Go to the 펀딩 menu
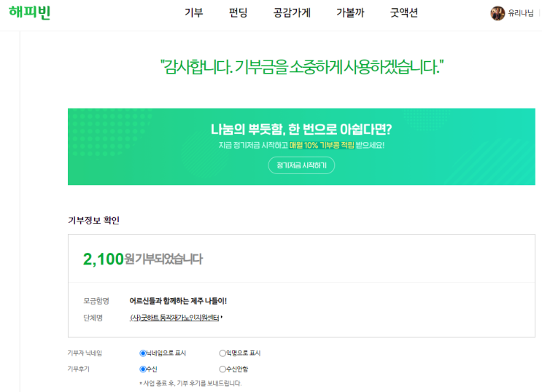This screenshot has height=392, width=542. pos(238,13)
